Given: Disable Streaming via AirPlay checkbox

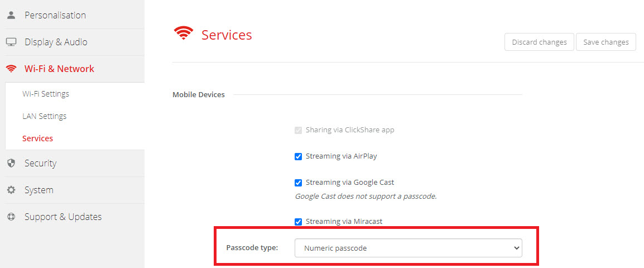Looking at the screenshot, I should (x=298, y=156).
